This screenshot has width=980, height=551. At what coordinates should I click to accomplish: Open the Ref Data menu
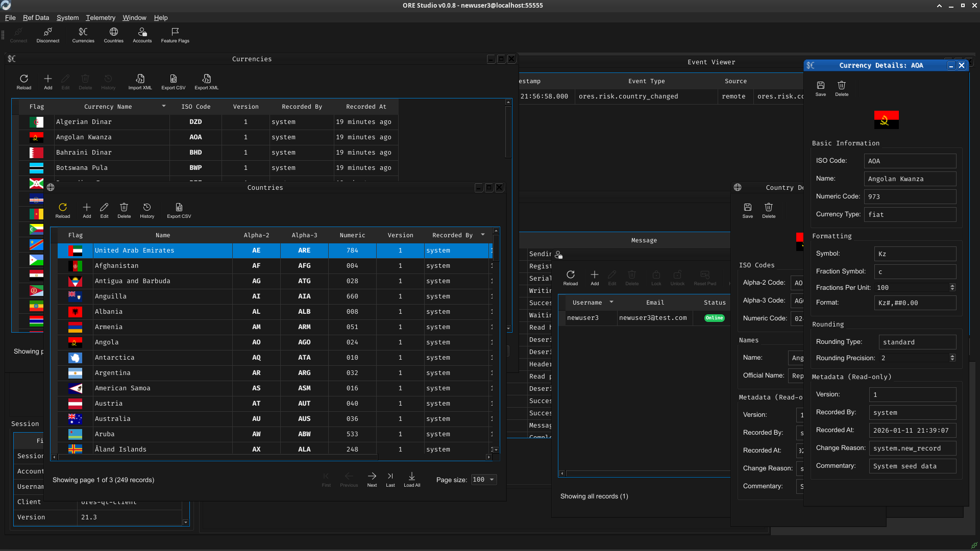point(36,17)
